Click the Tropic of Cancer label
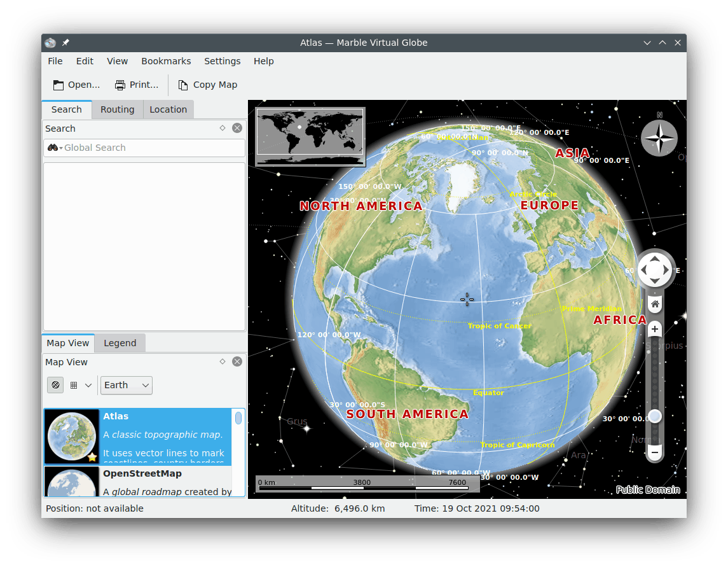Image resolution: width=728 pixels, height=567 pixels. [x=500, y=326]
